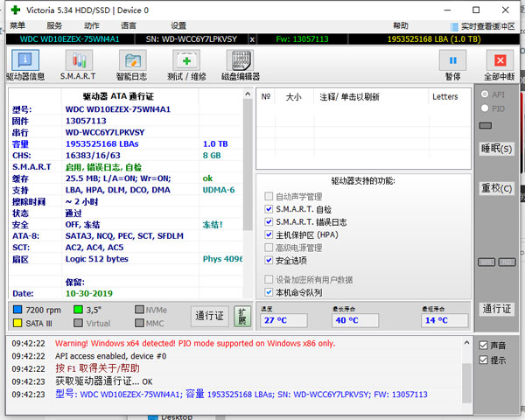The width and height of the screenshot is (525, 420).
Task: Click the gray NVMe indicator square
Action: (x=140, y=310)
